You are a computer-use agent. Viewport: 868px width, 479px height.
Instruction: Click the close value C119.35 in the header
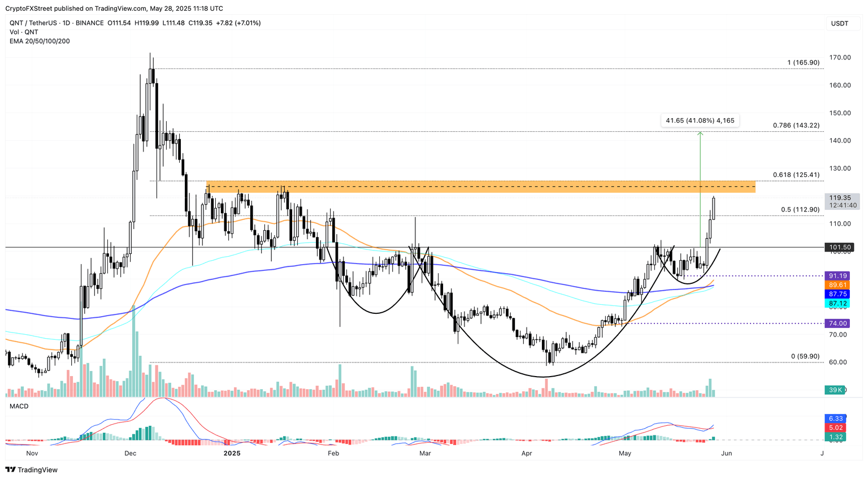coord(201,23)
